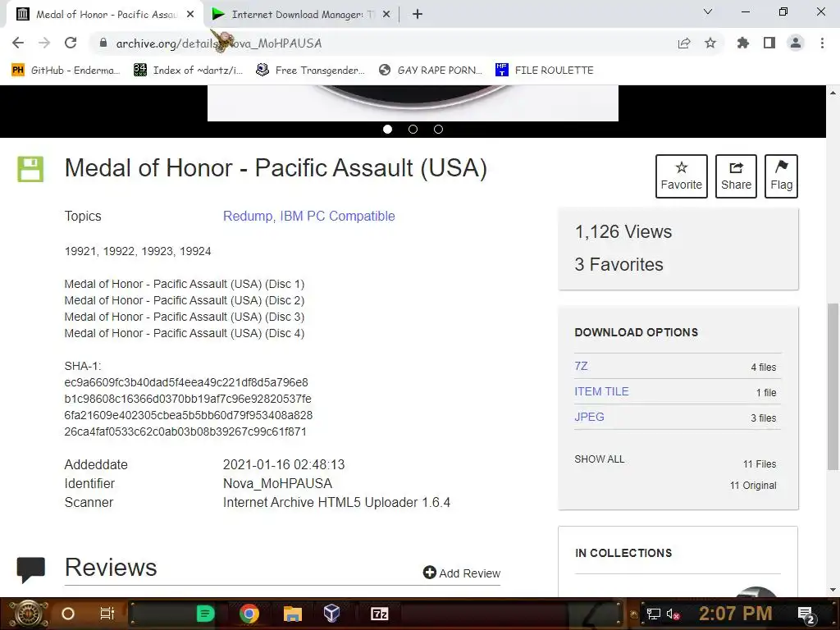The width and height of the screenshot is (840, 630).
Task: Select the third carousel image dot
Action: (x=438, y=129)
